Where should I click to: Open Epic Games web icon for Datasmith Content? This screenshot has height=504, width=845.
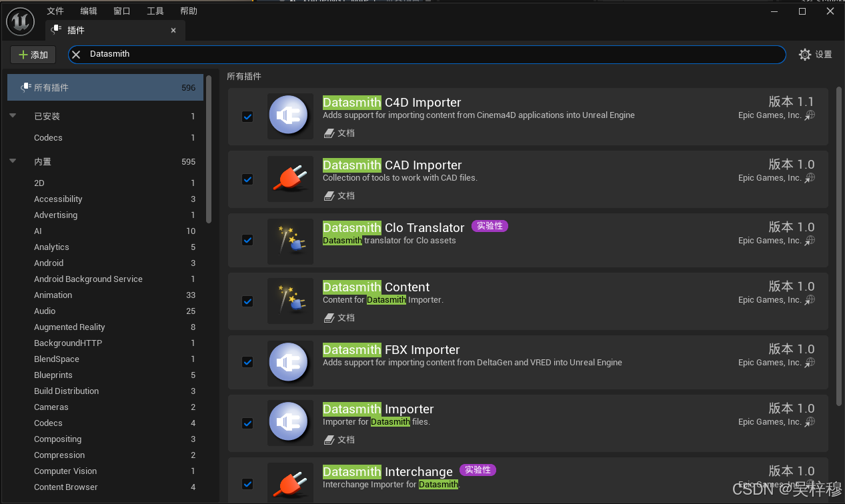pyautogui.click(x=810, y=300)
